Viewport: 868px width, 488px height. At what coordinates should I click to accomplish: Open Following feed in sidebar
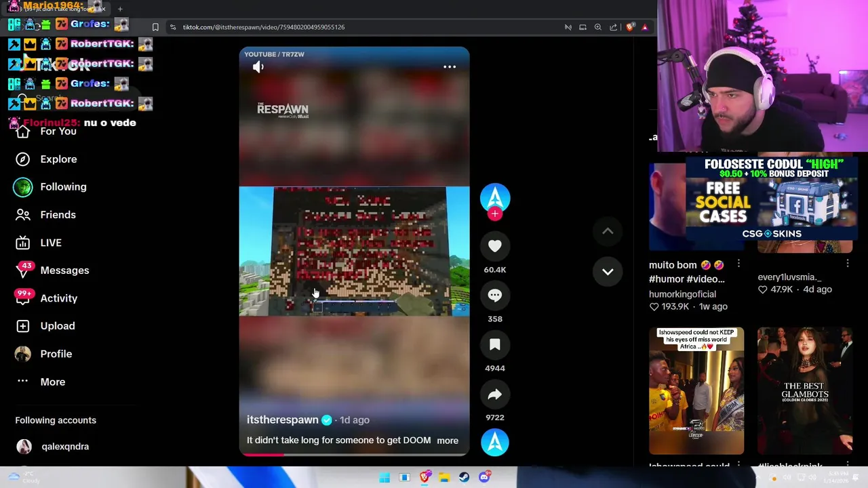(63, 187)
